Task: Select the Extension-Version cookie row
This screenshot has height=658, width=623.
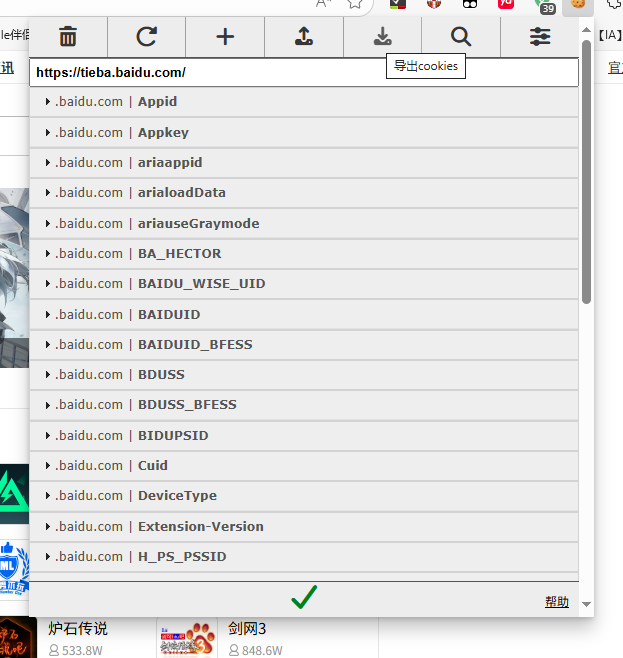Action: click(x=200, y=526)
